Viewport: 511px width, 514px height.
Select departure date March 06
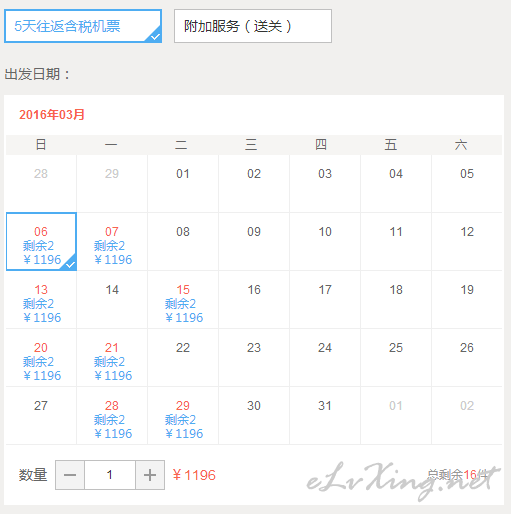[x=41, y=242]
